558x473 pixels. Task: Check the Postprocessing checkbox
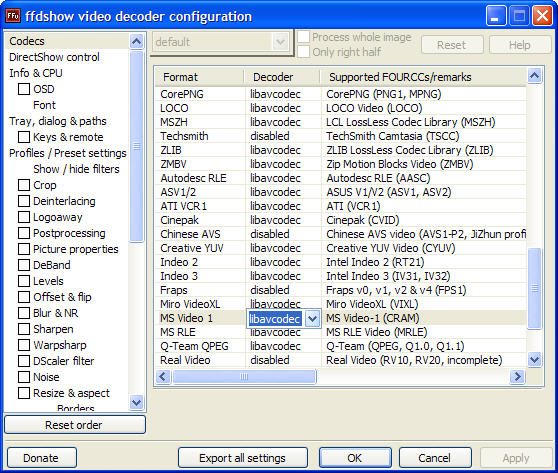24,233
